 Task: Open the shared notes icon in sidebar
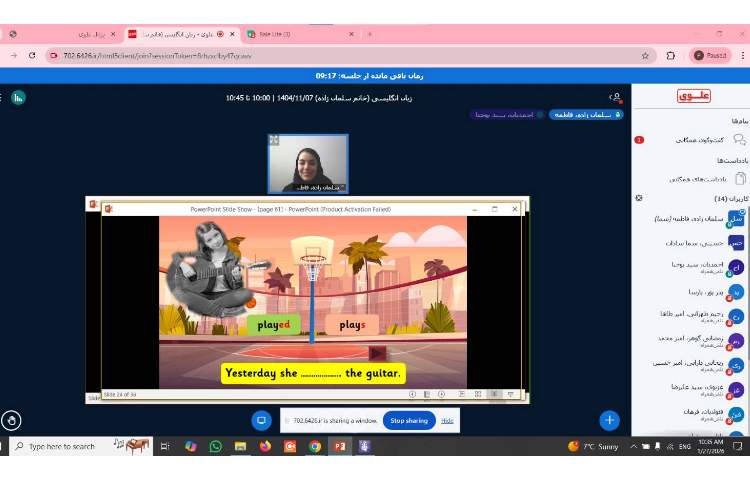click(739, 178)
